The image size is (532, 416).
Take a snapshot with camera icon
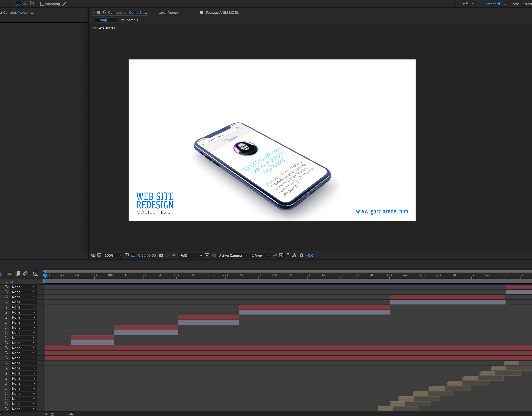click(x=161, y=256)
